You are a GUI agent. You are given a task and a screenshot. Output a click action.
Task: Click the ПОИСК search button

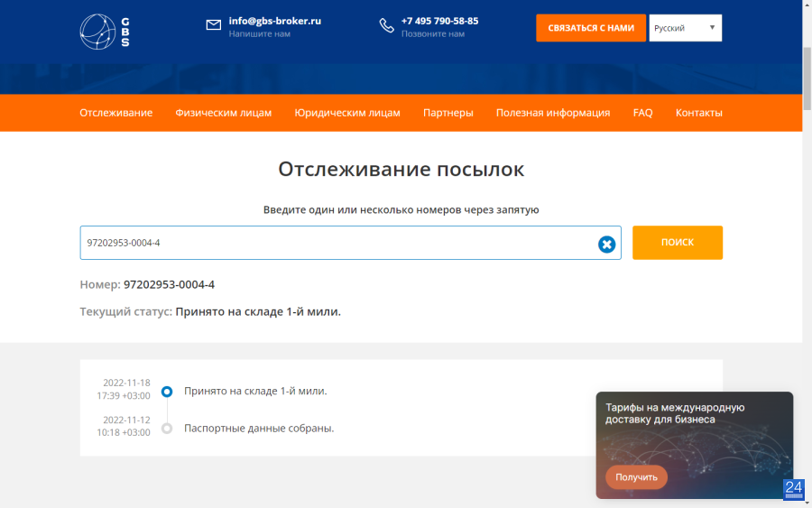(678, 243)
